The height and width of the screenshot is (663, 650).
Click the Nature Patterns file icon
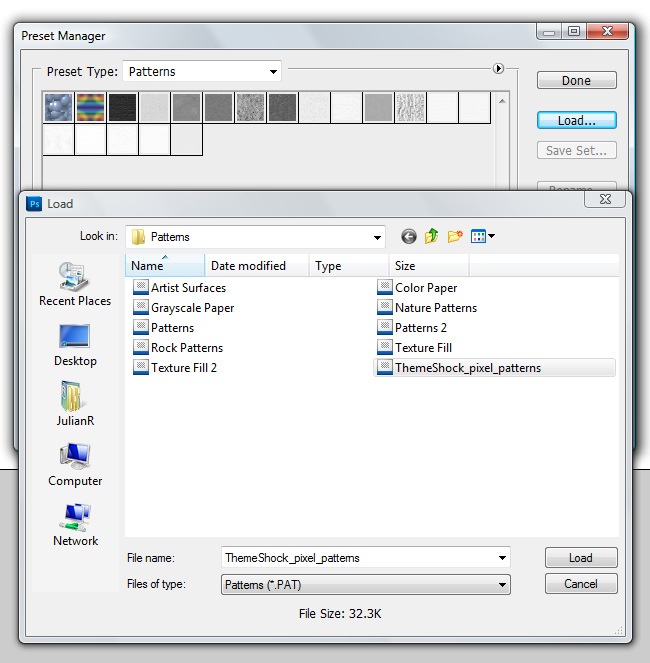point(384,307)
